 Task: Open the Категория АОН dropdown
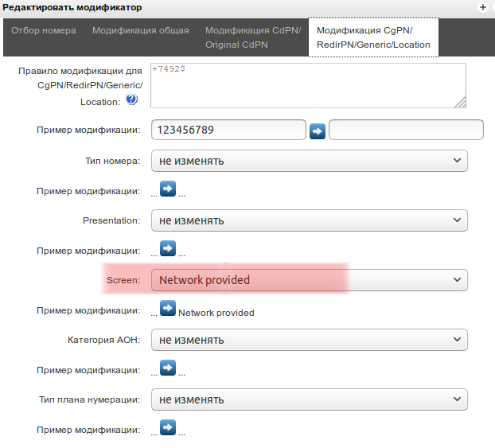click(310, 340)
